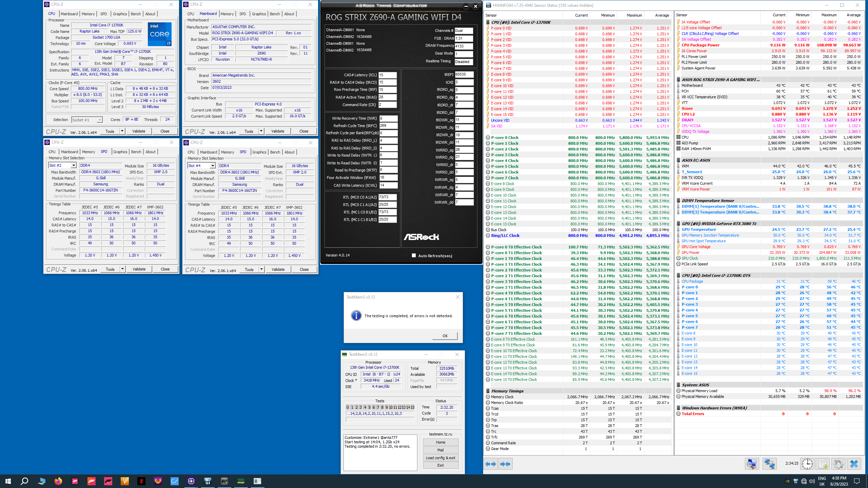Select the CPU Package Power sensor row
The width and height of the screenshot is (868, 488).
769,45
